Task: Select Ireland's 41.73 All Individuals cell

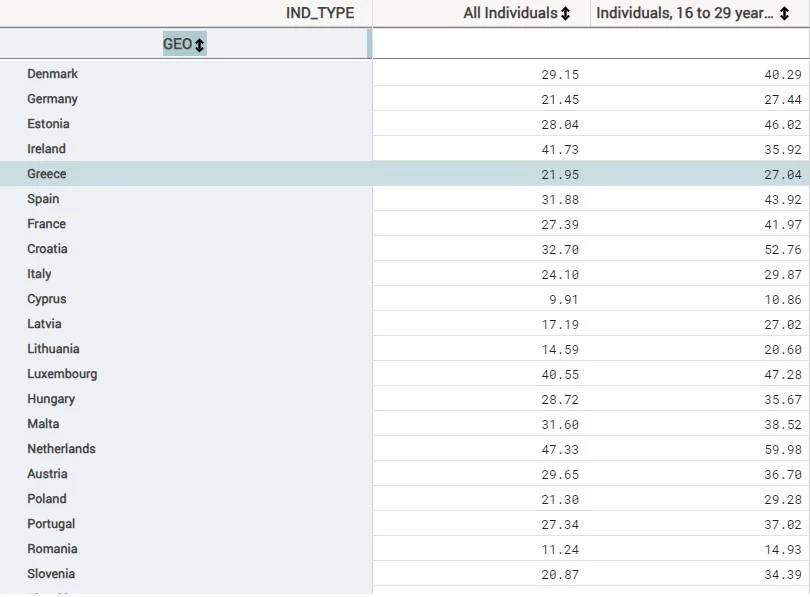Action: tap(560, 149)
